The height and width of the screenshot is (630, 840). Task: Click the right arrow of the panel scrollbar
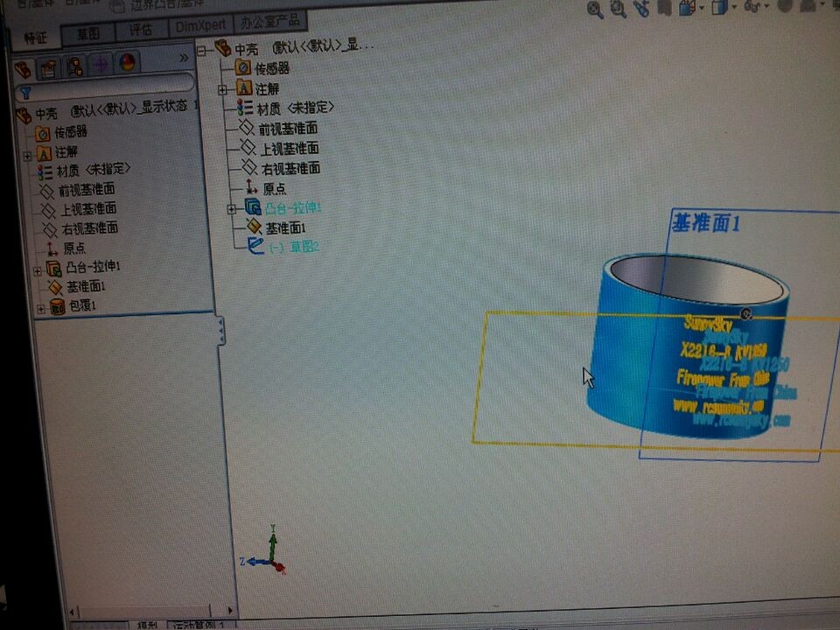230,610
